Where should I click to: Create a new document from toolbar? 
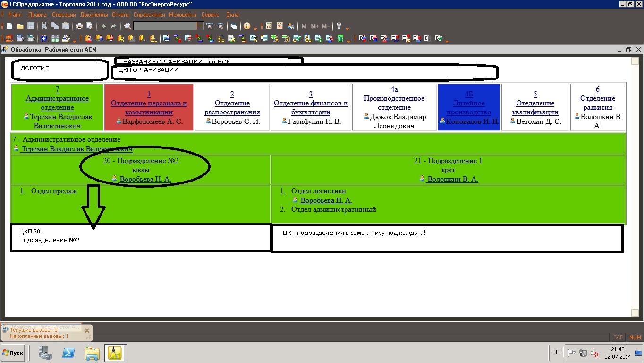click(9, 26)
